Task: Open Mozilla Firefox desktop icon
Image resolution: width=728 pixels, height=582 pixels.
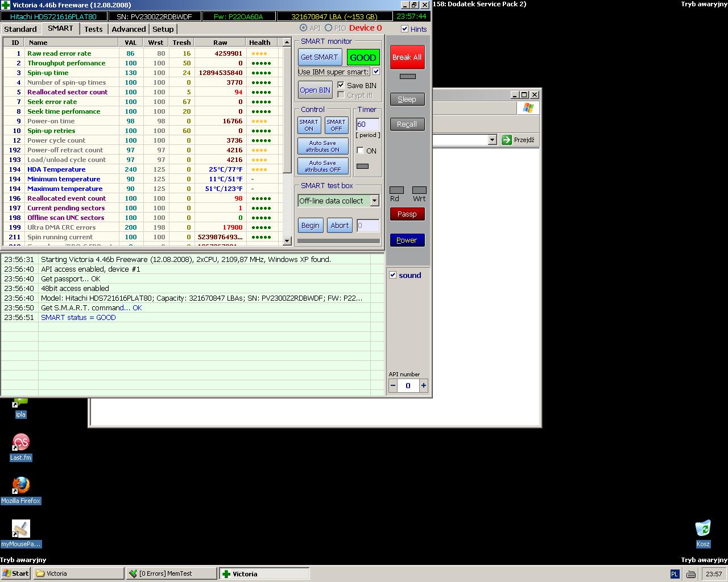Action: pyautogui.click(x=21, y=490)
